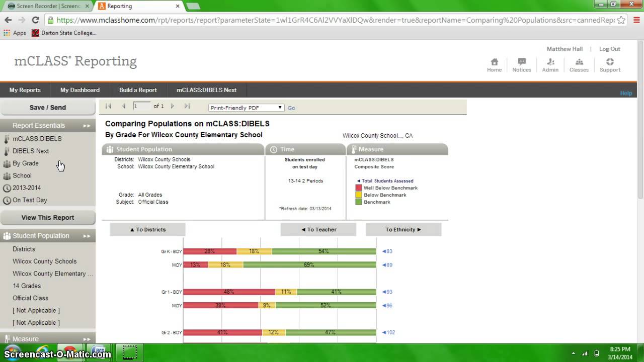644x362 pixels.
Task: Expand Gr 1 MOY total 96
Action: pyautogui.click(x=387, y=306)
